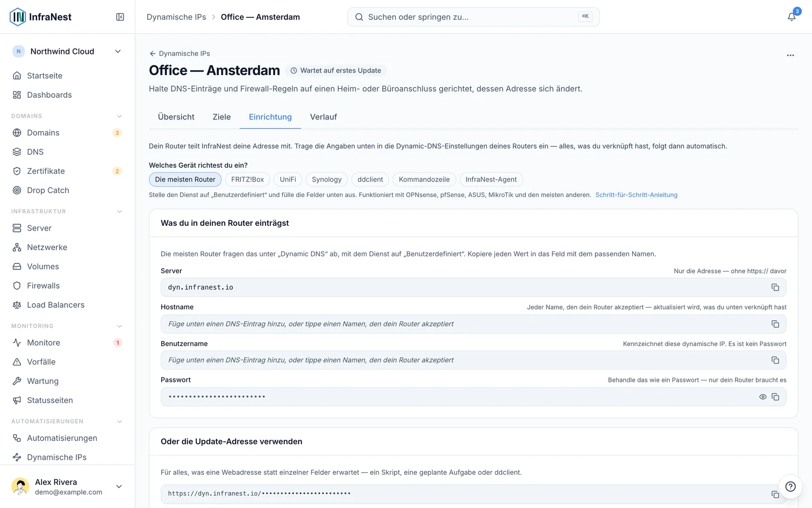Open the notifications bell

click(x=791, y=17)
